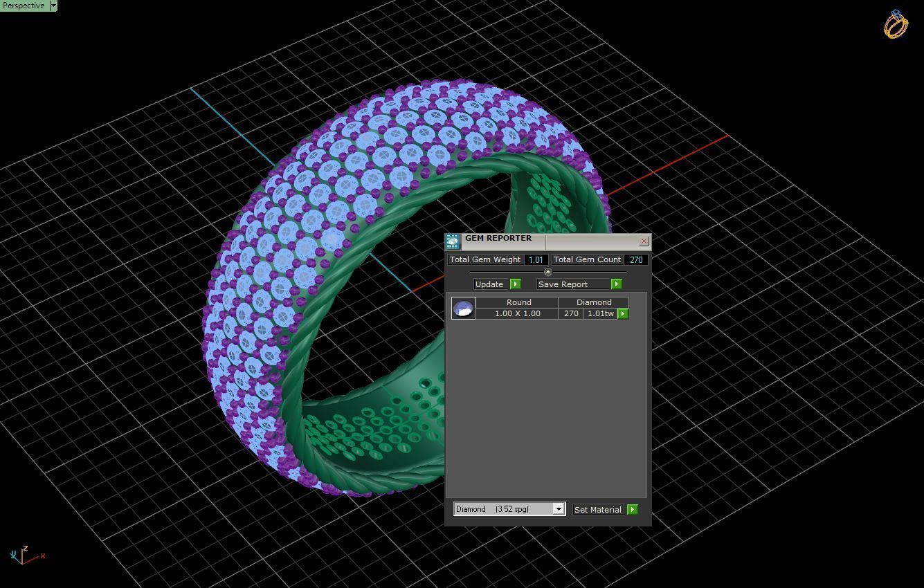Click the 270 quantity cell in the gem row
Image resolution: width=924 pixels, height=588 pixels.
pos(571,314)
